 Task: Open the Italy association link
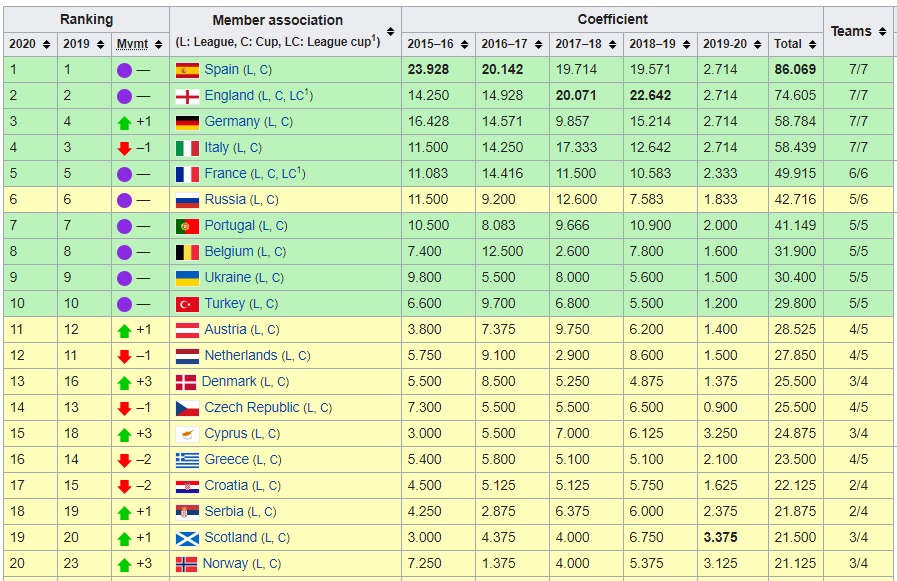tap(216, 147)
